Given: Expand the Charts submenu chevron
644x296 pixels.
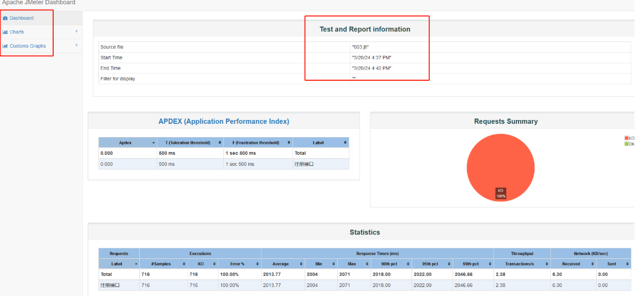Looking at the screenshot, I should pyautogui.click(x=76, y=31).
